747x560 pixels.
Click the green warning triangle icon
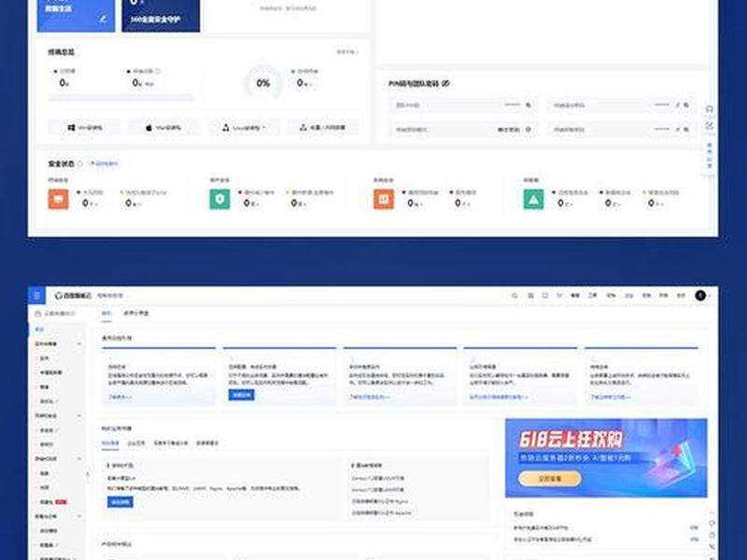coord(533,199)
